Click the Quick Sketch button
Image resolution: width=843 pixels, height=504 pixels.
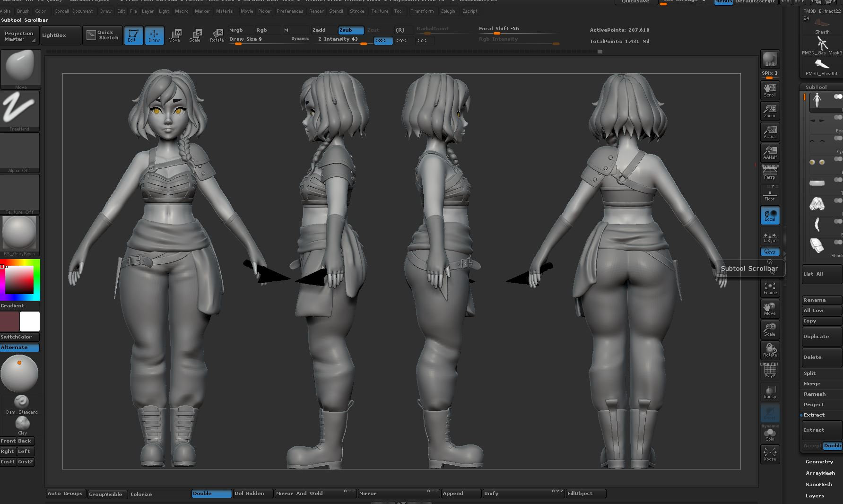click(103, 35)
